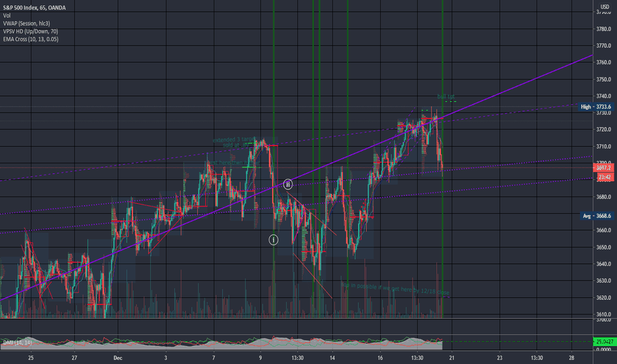Click the "top in possible" 12/18 close note
This screenshot has height=364, width=617.
(395, 289)
